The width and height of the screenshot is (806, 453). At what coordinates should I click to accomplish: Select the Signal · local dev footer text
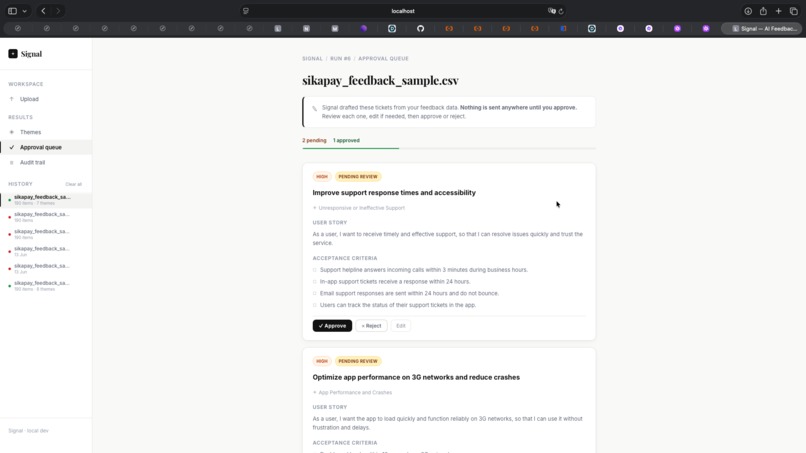[28, 431]
